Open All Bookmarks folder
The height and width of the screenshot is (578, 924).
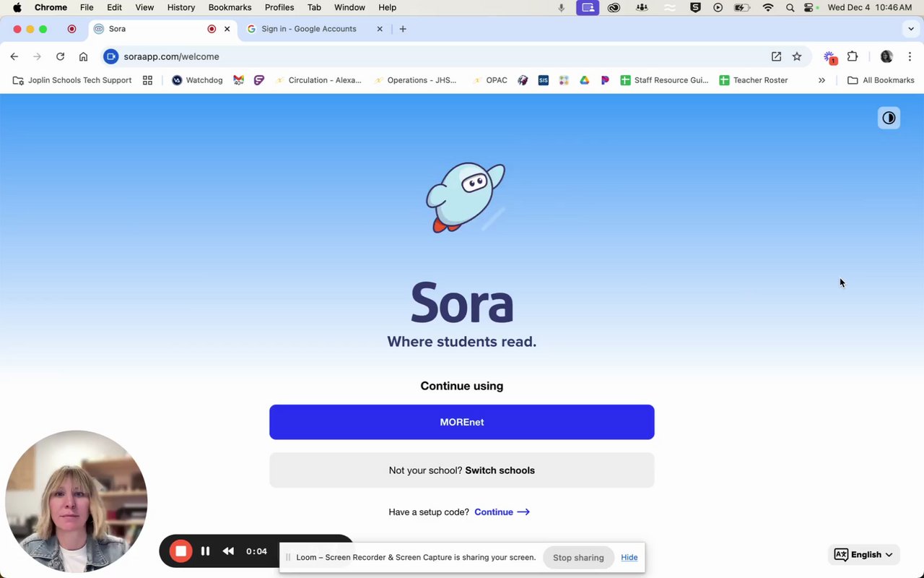(x=881, y=80)
